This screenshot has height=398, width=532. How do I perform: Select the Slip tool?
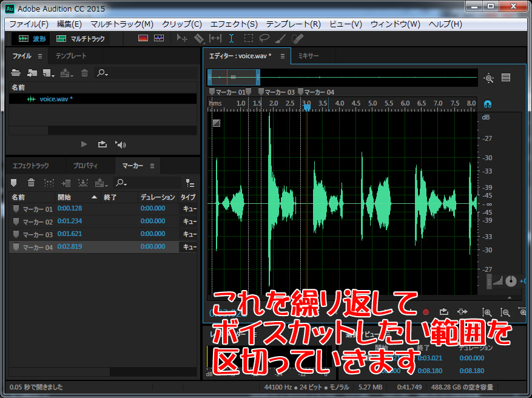(215, 38)
